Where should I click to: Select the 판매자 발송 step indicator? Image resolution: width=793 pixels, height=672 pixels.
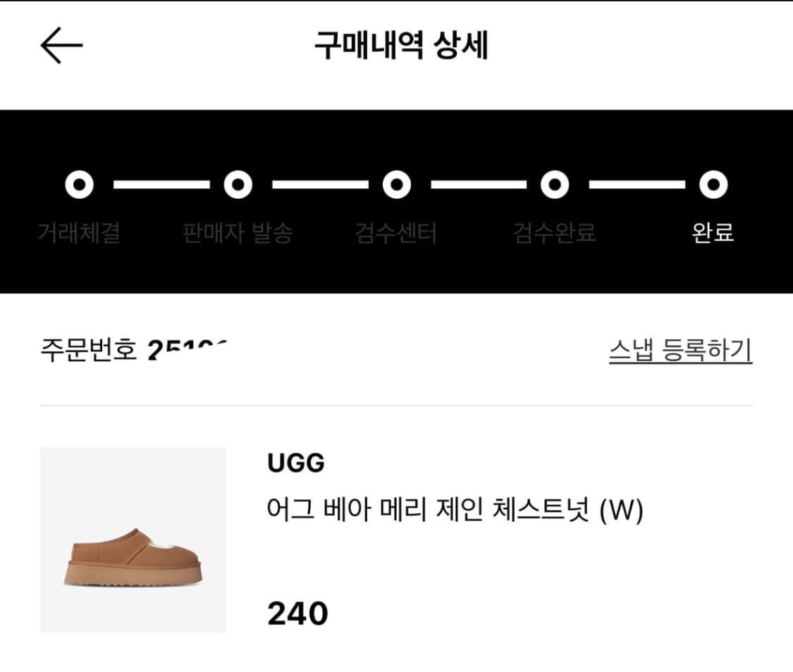pyautogui.click(x=237, y=185)
